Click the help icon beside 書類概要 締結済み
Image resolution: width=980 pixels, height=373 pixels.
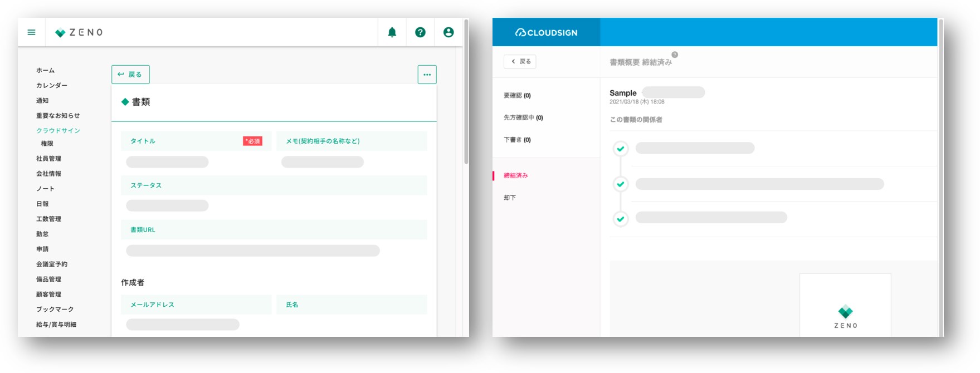[675, 55]
